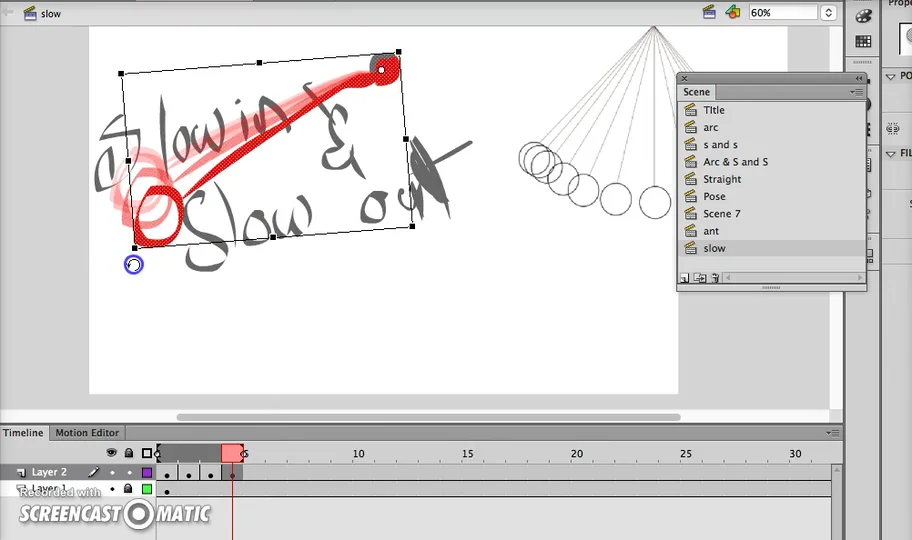Toggle lock dot for Layer 2
The width and height of the screenshot is (912, 540).
129,472
